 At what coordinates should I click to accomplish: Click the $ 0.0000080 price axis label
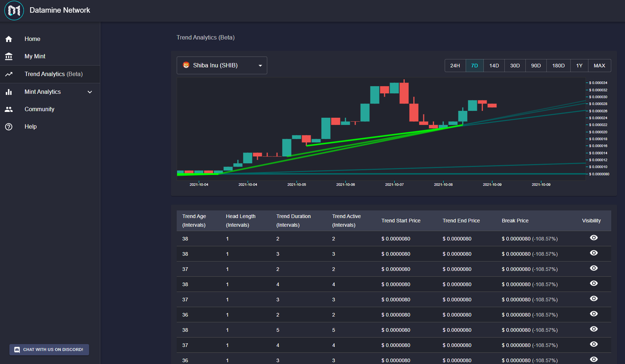coord(599,174)
